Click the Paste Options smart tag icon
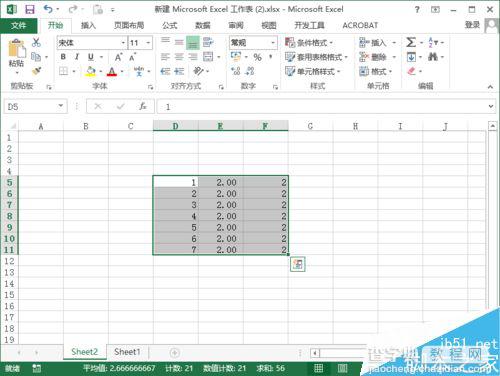The height and width of the screenshot is (376, 500). pyautogui.click(x=298, y=264)
